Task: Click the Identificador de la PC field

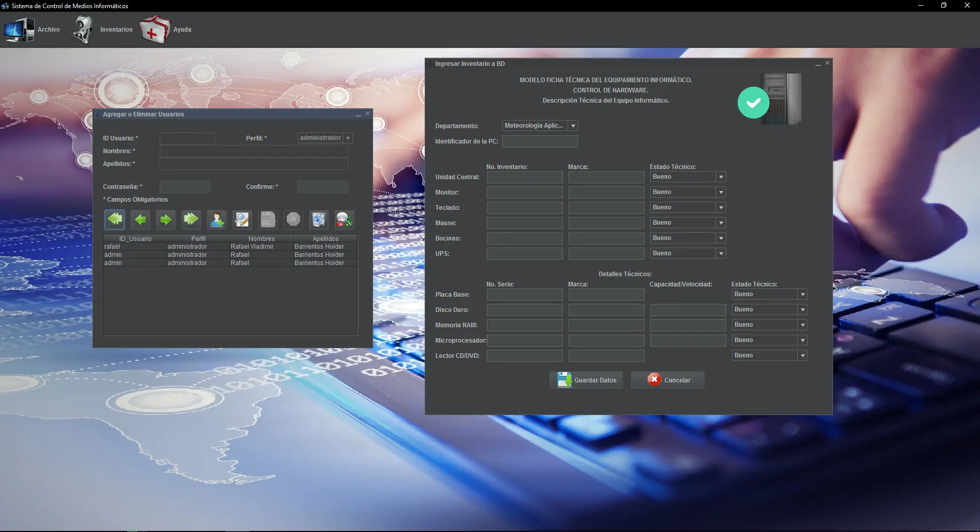Action: click(540, 141)
